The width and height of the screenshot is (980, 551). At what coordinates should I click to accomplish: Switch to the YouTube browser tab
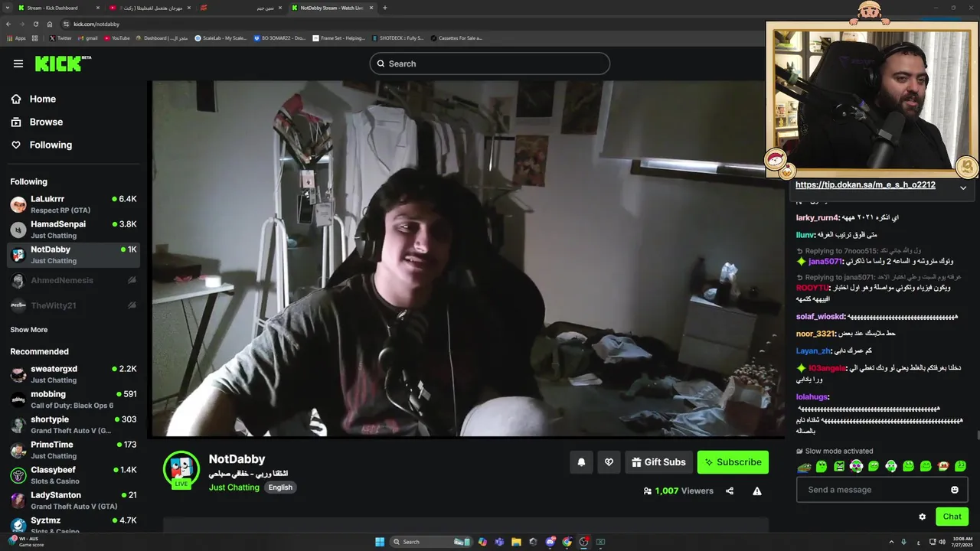[150, 8]
